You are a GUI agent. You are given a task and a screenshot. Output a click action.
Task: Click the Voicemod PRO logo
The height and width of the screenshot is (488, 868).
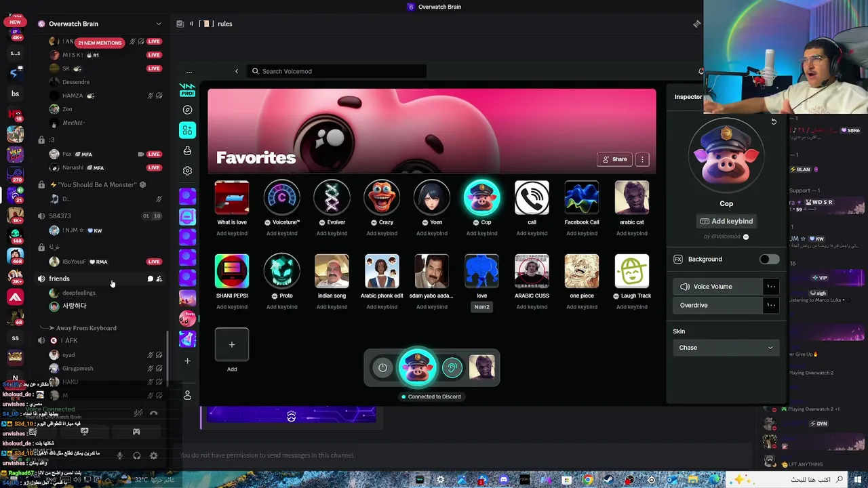click(x=187, y=89)
